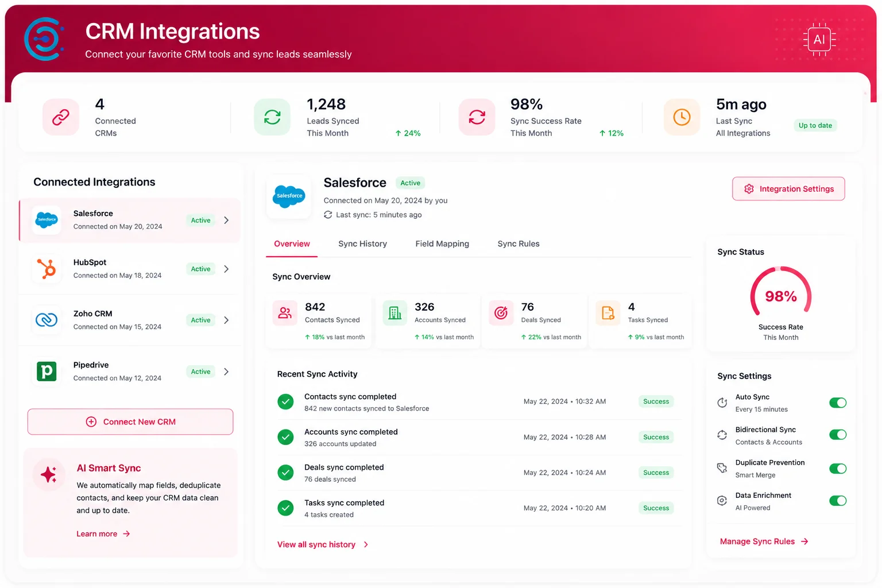Click the Leads Synced refresh icon
Image resolution: width=882 pixels, height=588 pixels.
[x=272, y=117]
